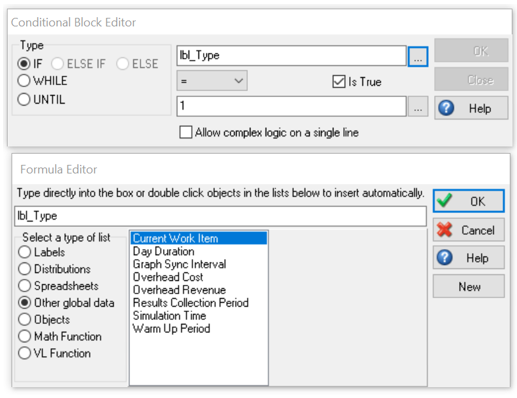Click the blue question mark Help icon in Formula Editor
Viewport: 517px width, 398px height.
tap(445, 257)
